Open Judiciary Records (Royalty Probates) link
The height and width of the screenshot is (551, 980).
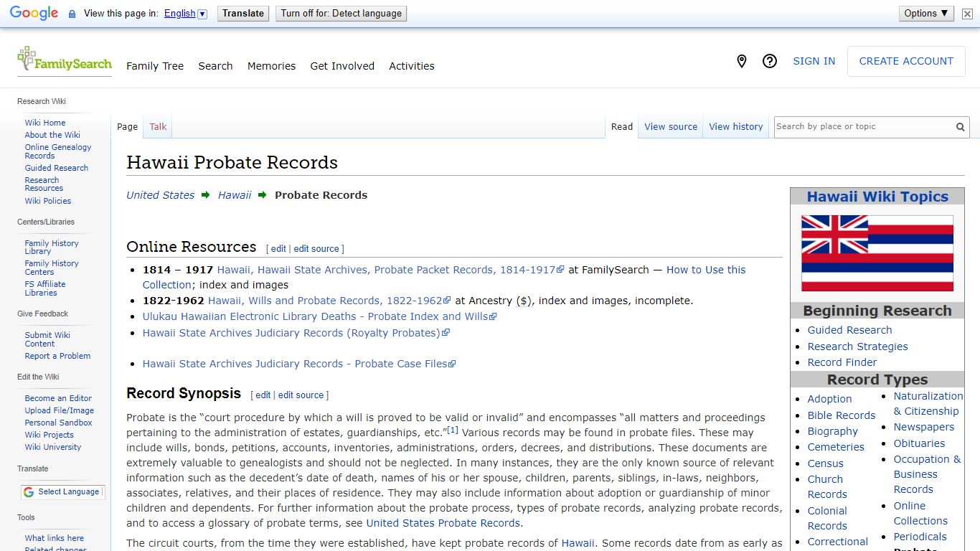point(296,333)
